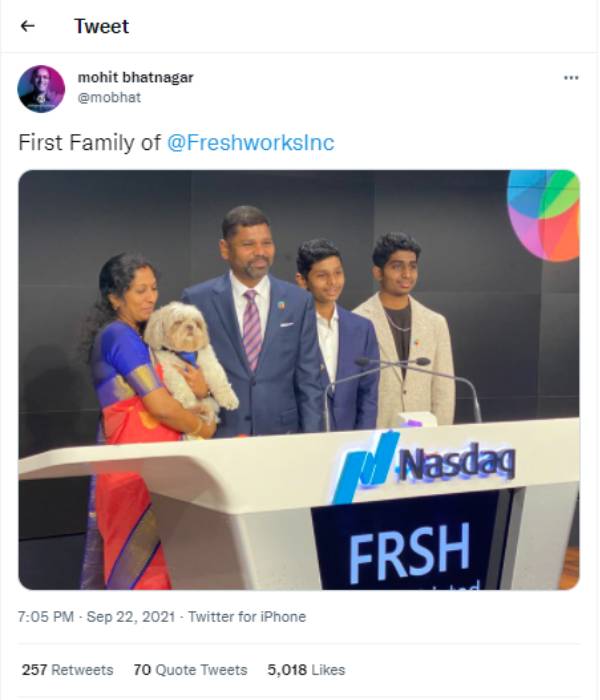Image resolution: width=600 pixels, height=700 pixels.
Task: Open the @mobhat handle
Action: pyautogui.click(x=109, y=97)
